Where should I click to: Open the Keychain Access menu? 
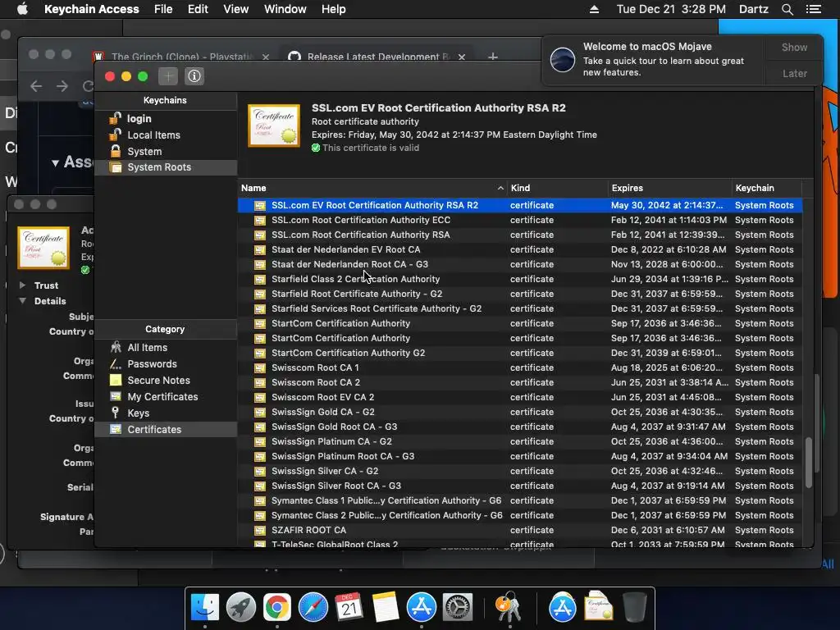92,9
